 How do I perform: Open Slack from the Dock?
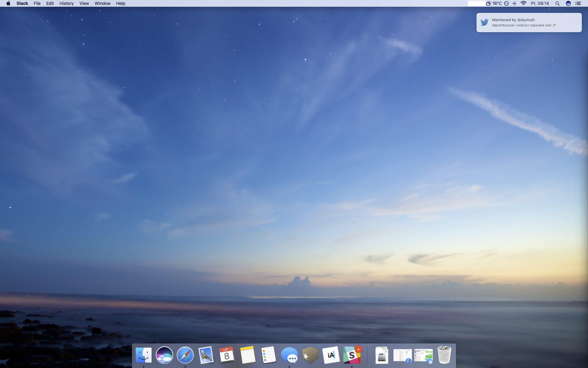(352, 355)
